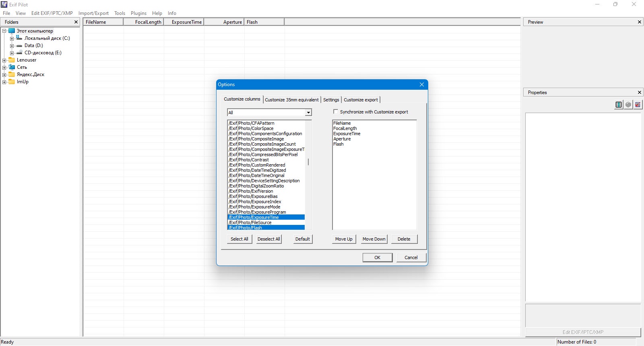This screenshot has height=346, width=644.
Task: Switch to the Customize export tab
Action: pyautogui.click(x=361, y=100)
